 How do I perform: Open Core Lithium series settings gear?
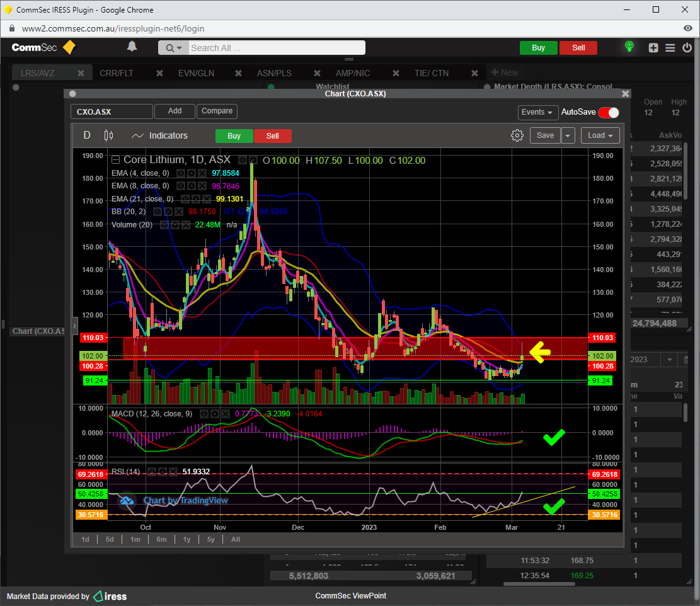253,160
